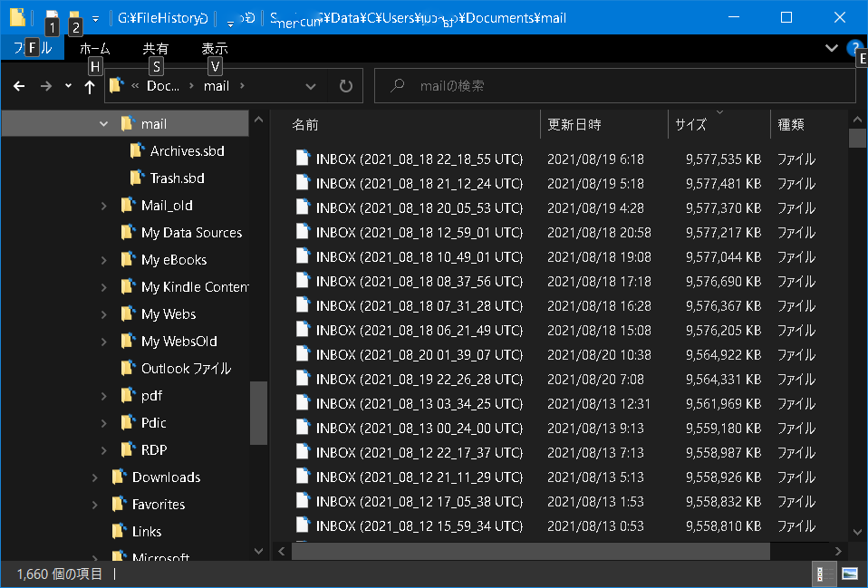
Task: Expand the Downloads folder
Action: pos(94,477)
